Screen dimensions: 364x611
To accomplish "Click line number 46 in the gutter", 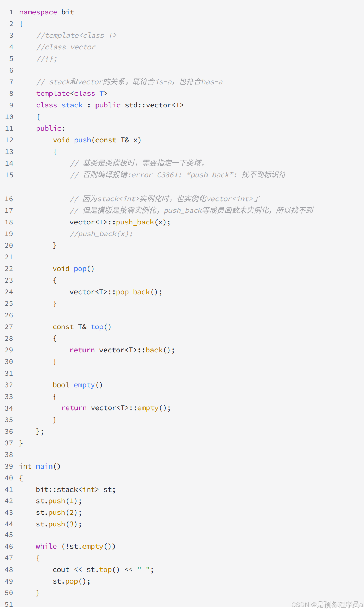I will tap(9, 546).
